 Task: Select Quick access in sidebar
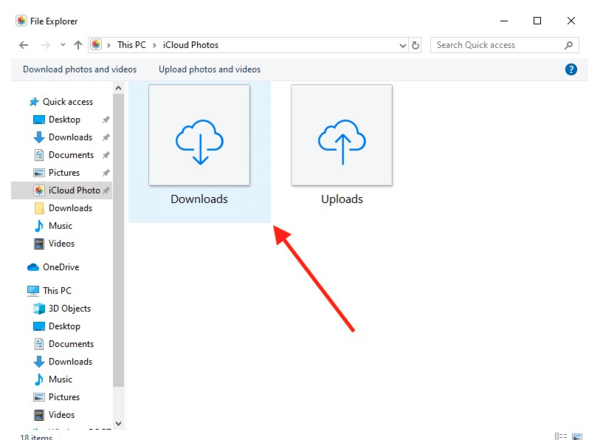point(68,102)
